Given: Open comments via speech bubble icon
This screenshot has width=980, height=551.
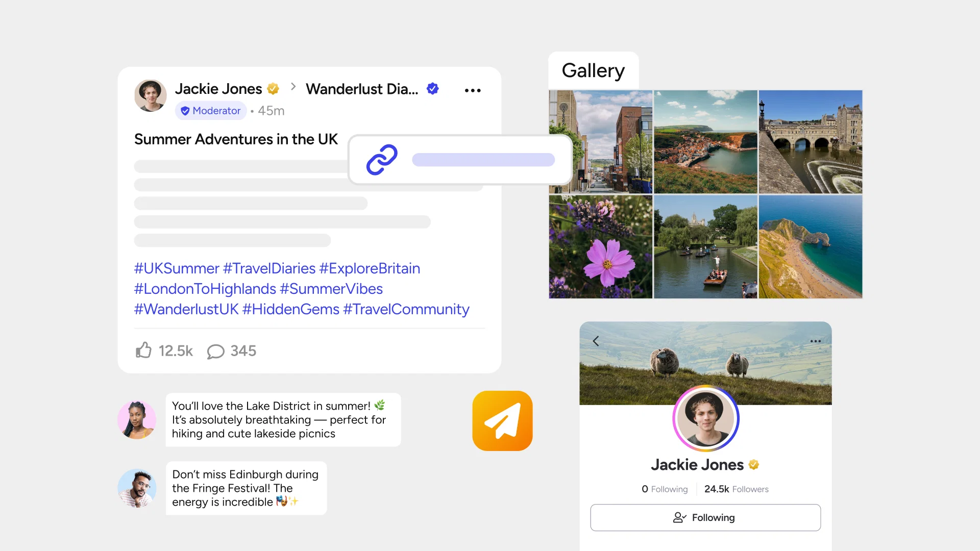Looking at the screenshot, I should point(215,352).
